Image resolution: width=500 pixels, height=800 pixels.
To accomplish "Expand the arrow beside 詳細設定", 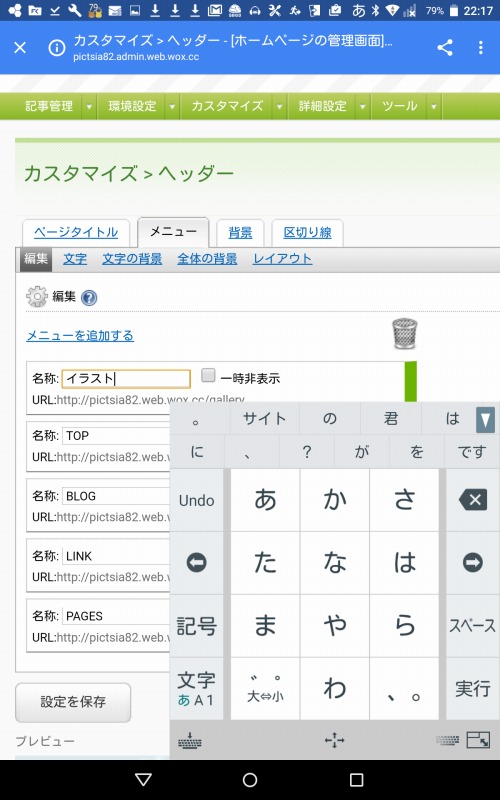I will [362, 106].
